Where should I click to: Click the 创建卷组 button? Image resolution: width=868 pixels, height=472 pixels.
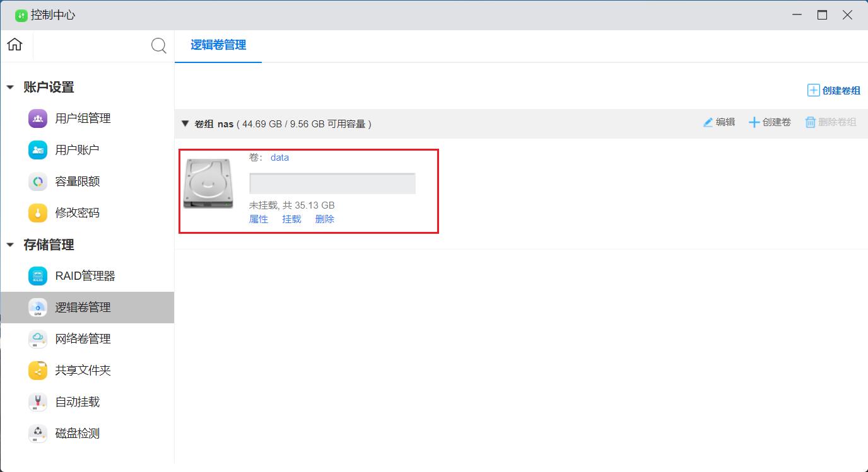click(834, 90)
